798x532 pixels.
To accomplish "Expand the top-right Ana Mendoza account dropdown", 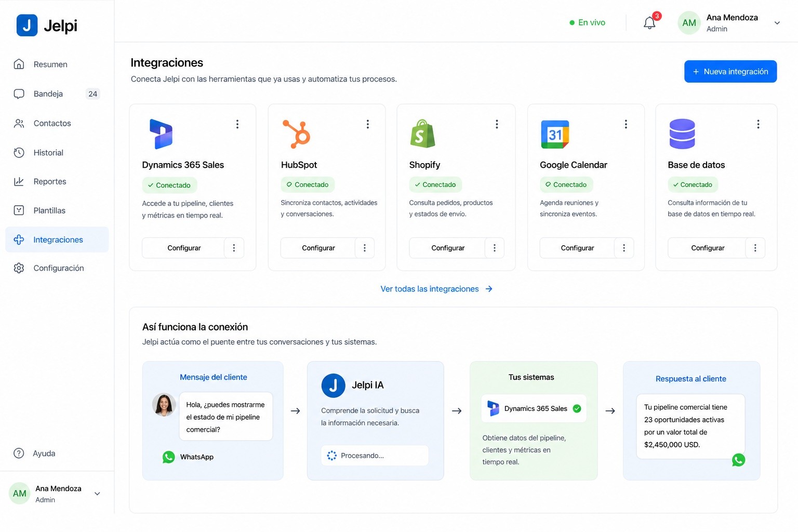I will [x=777, y=23].
